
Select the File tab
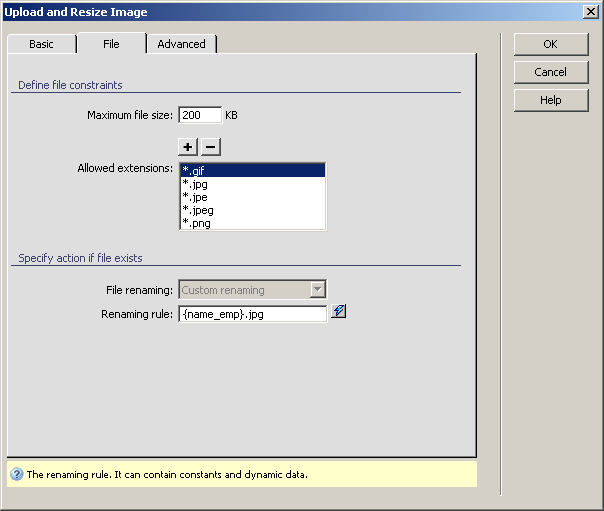[111, 44]
